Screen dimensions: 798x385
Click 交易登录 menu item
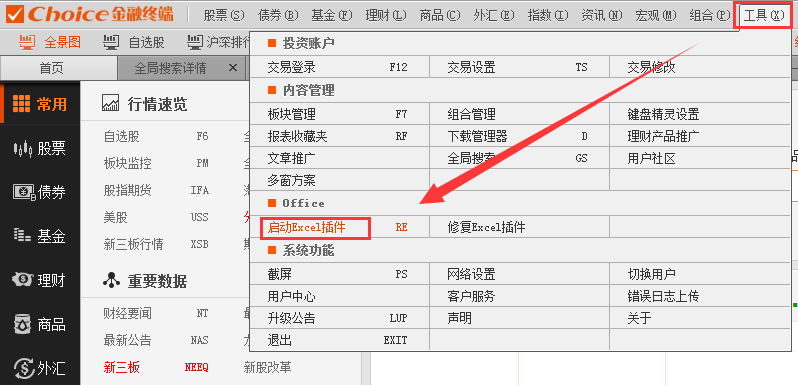click(x=292, y=67)
